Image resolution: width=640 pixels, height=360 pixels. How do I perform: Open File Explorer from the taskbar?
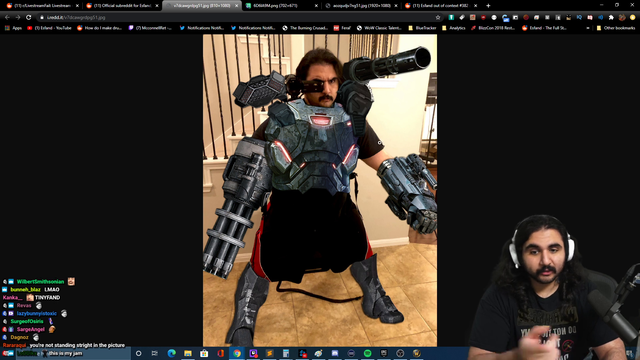tap(188, 353)
